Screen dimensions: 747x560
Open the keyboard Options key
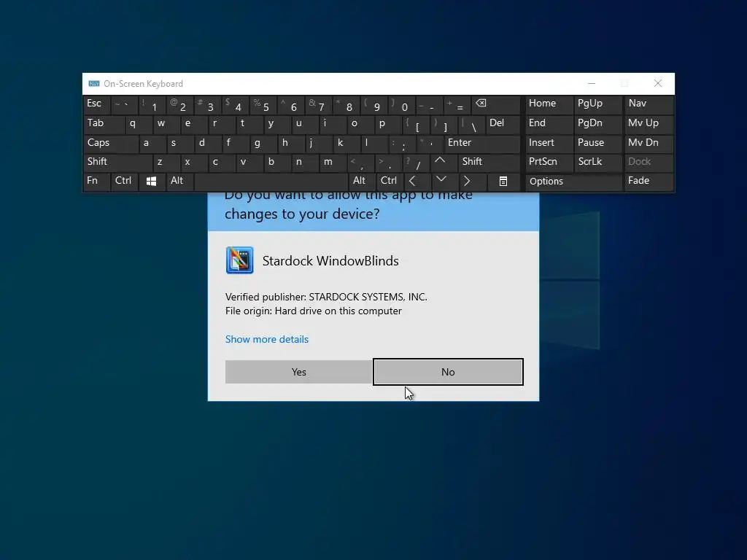tap(573, 182)
